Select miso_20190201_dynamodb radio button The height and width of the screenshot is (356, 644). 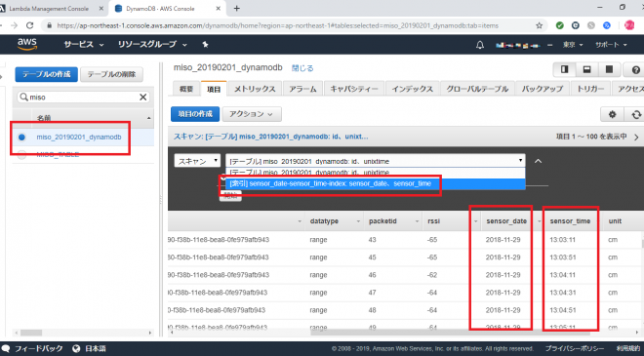point(21,138)
